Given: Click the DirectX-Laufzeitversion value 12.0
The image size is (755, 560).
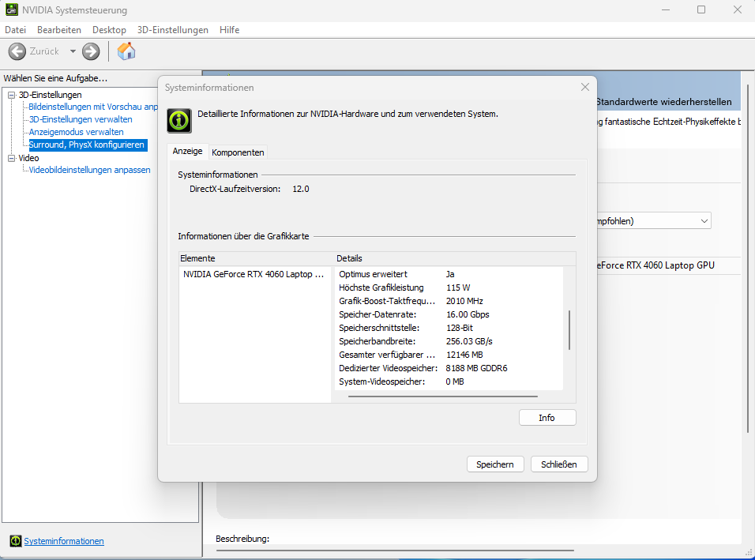Looking at the screenshot, I should (x=301, y=189).
